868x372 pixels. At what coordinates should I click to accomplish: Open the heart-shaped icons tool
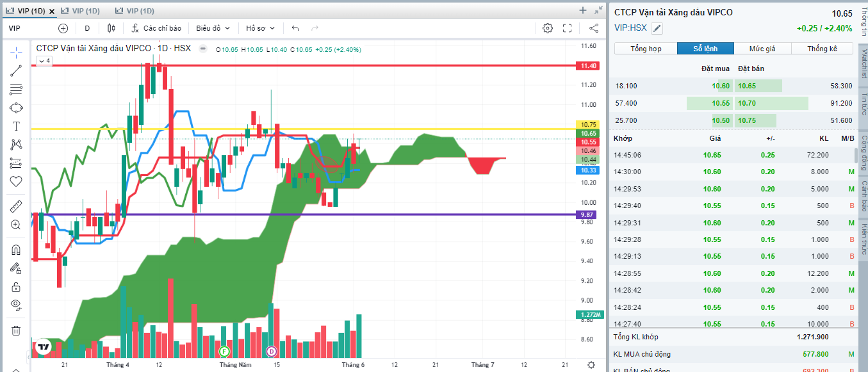click(x=16, y=182)
